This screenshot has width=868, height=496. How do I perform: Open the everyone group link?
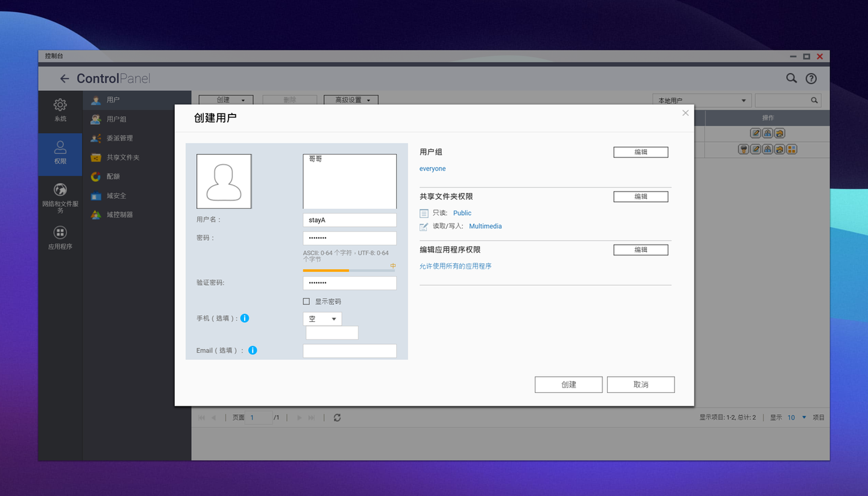tap(433, 169)
